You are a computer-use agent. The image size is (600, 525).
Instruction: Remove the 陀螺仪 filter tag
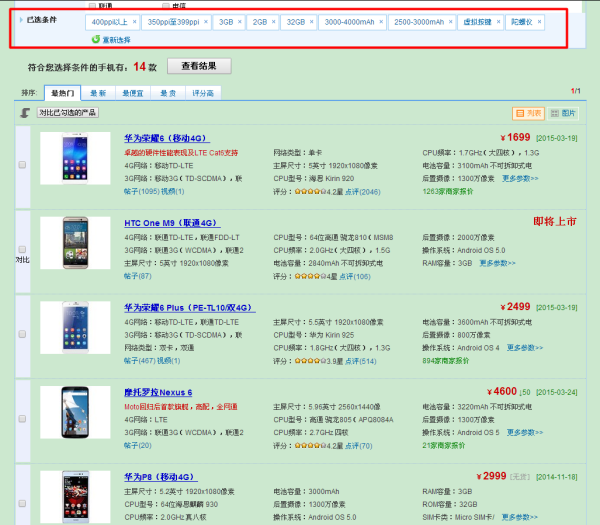coord(539,22)
